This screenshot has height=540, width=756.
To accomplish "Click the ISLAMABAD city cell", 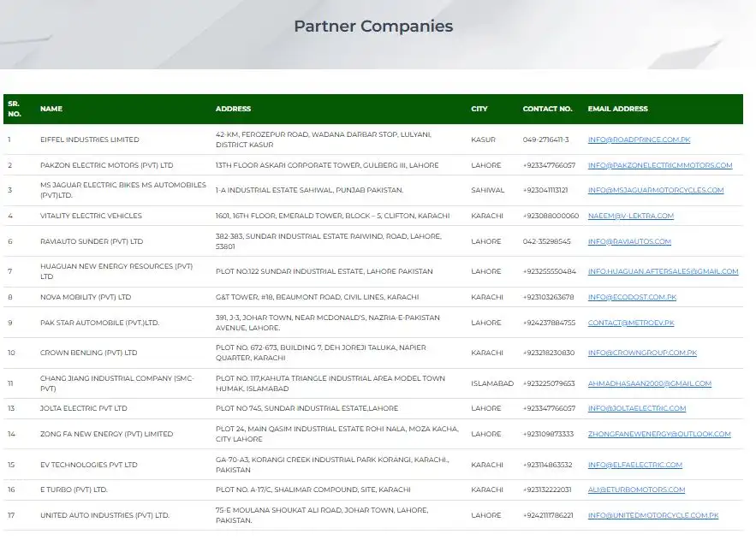I will 492,383.
